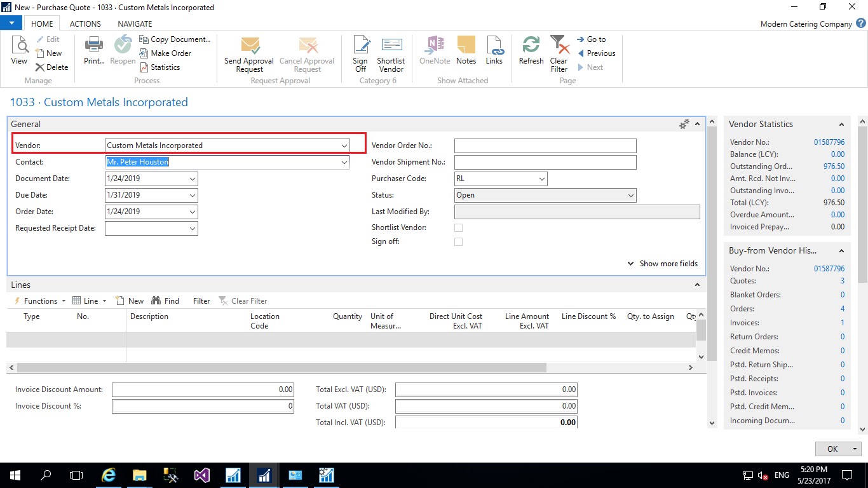Click the Lines horizontal scrollbar

(x=281, y=367)
